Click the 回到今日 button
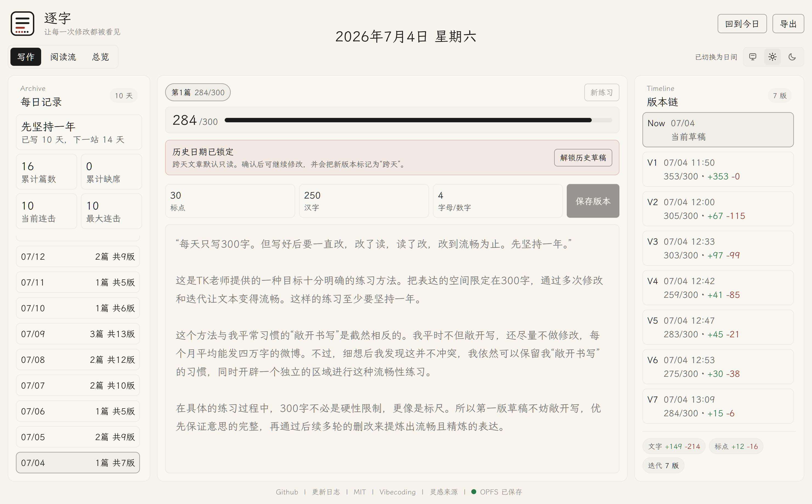The image size is (812, 504). point(742,24)
